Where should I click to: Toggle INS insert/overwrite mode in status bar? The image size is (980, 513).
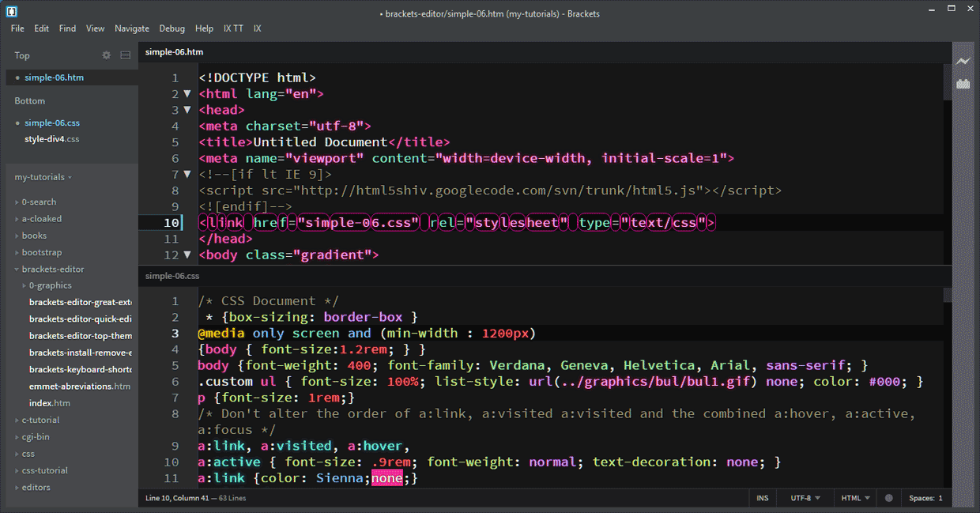point(762,499)
